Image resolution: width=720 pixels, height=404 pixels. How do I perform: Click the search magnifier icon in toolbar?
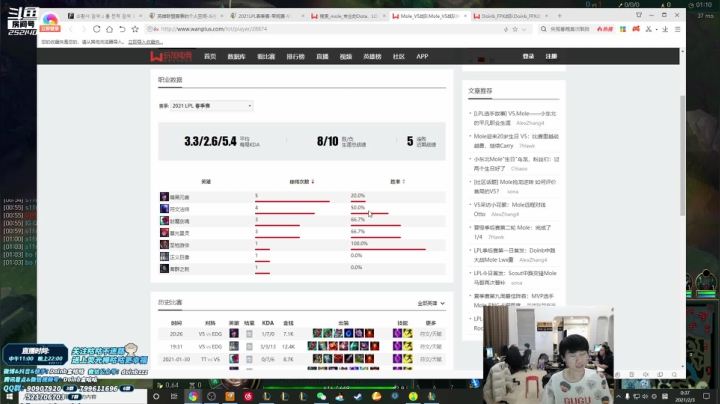tap(544, 29)
